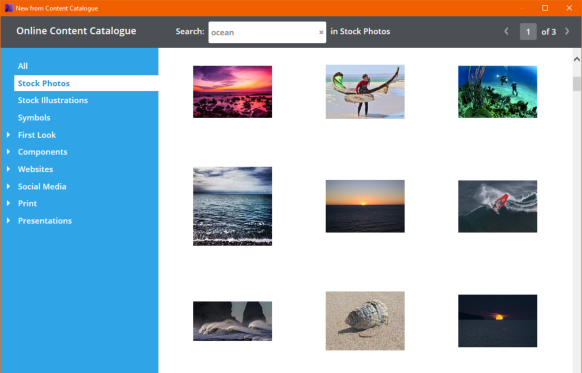Open the Presentations category
Viewport: 582px width, 373px height.
(45, 220)
